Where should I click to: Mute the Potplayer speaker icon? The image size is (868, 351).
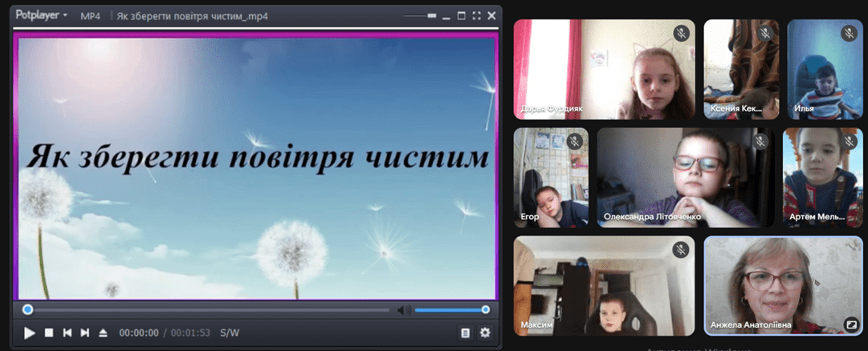coord(404,310)
